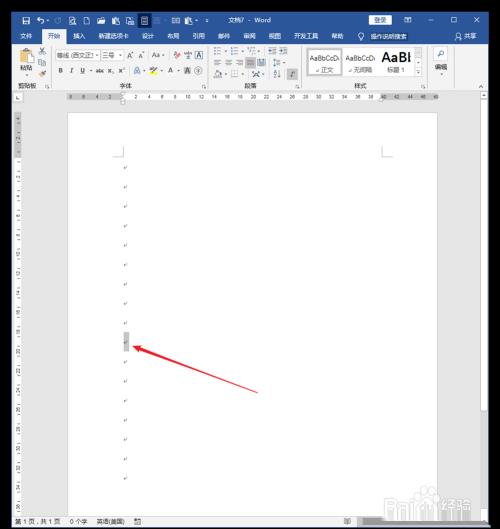The image size is (500, 529).
Task: Switch to the 开发工具 Developer tab
Action: 306,36
